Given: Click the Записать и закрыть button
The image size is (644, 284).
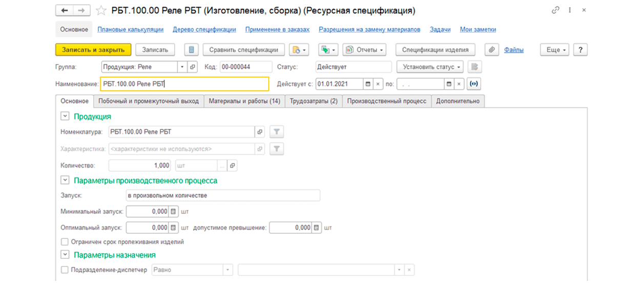Looking at the screenshot, I should tap(93, 50).
